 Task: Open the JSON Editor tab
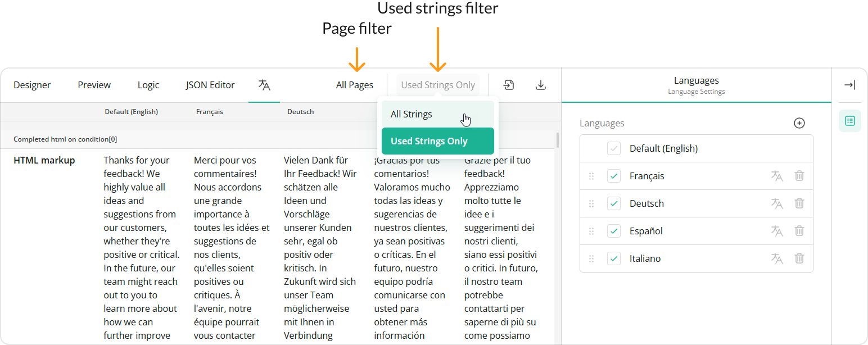210,85
